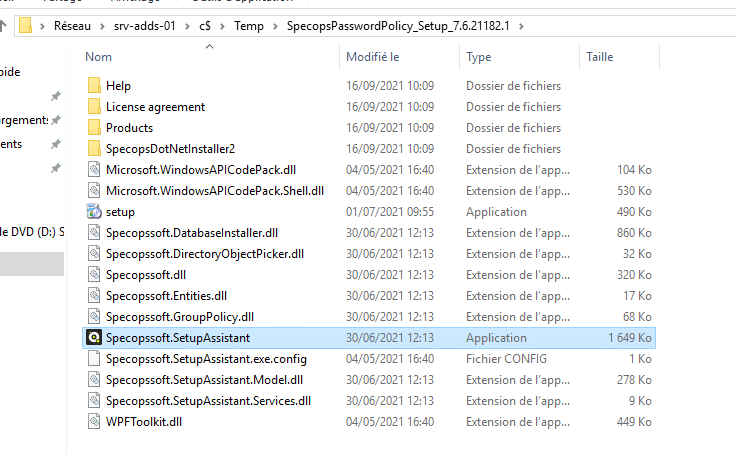
Task: Select the SpecopsDotNetInstaller2 folder name
Action: (170, 149)
